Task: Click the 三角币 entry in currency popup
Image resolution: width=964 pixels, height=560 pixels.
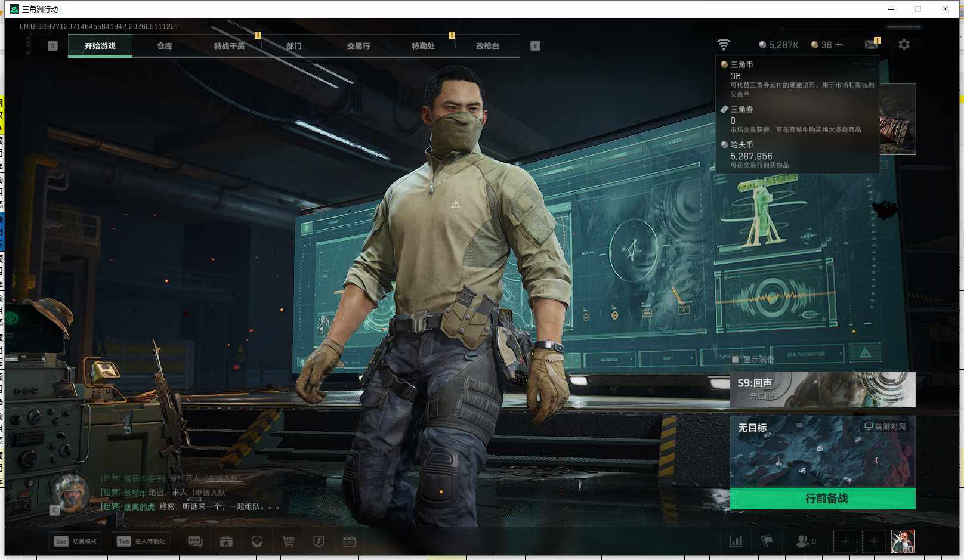Action: click(798, 79)
